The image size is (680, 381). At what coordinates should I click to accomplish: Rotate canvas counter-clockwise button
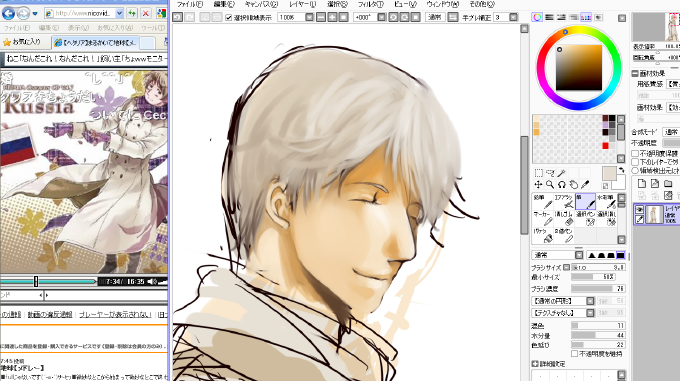click(393, 17)
